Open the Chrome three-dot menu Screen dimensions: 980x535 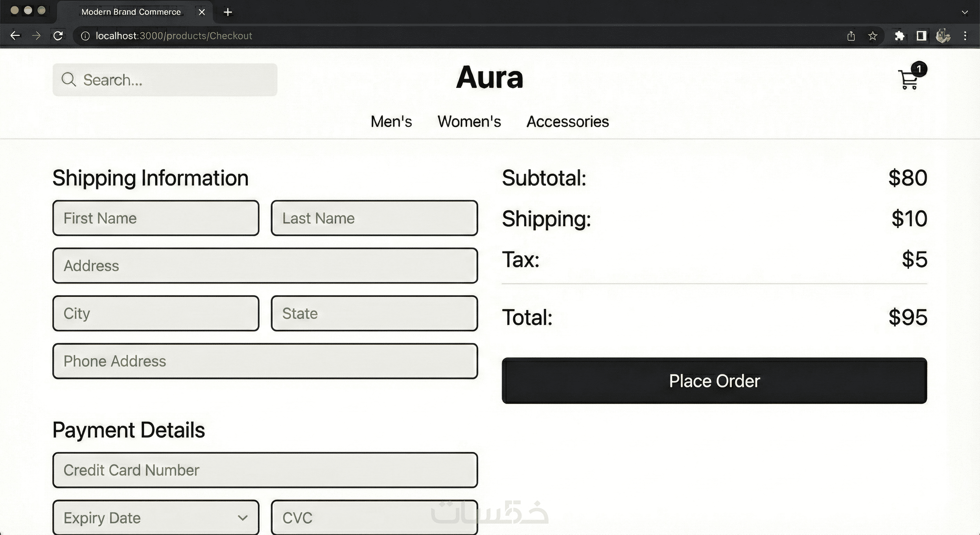tap(965, 36)
